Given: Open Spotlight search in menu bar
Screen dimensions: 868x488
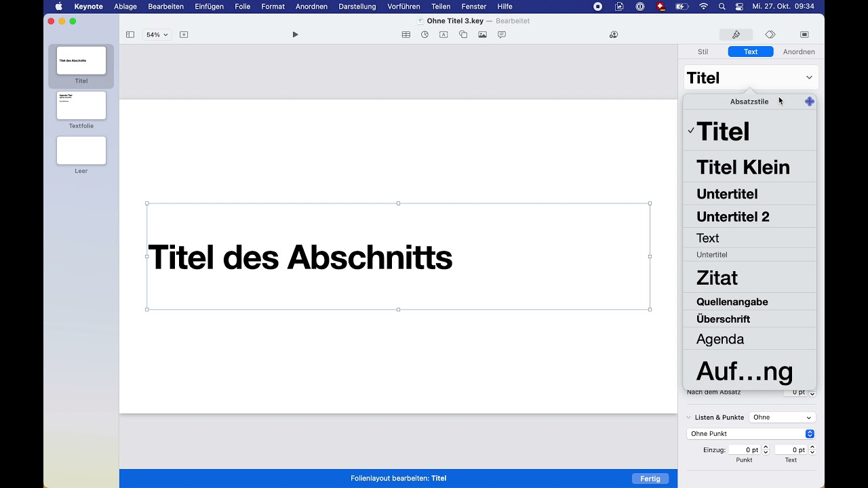Looking at the screenshot, I should pos(722,6).
